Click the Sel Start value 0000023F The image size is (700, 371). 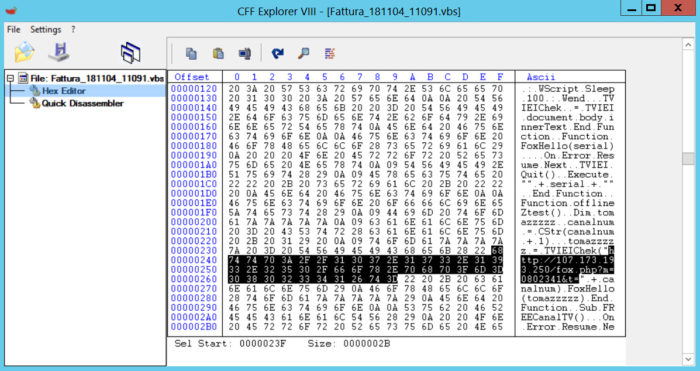pyautogui.click(x=262, y=344)
